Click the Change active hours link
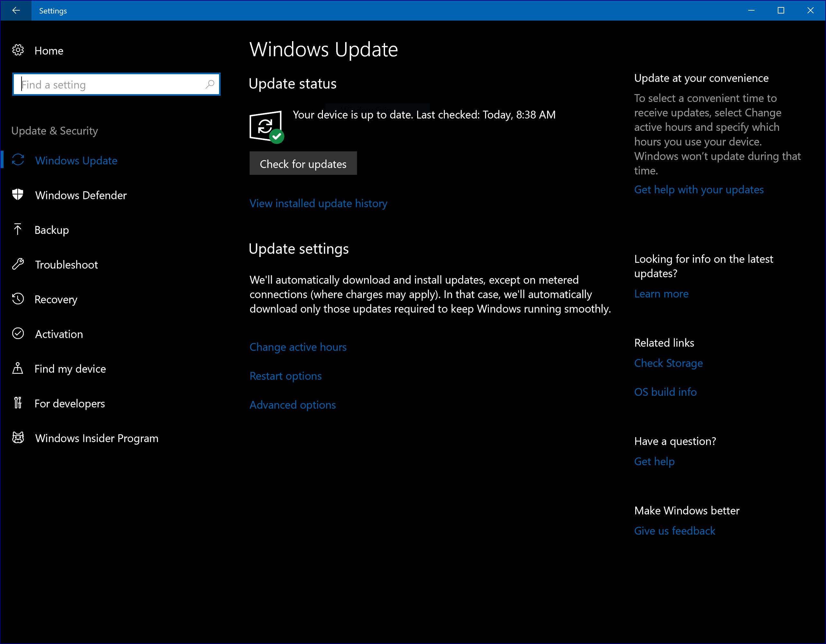The height and width of the screenshot is (644, 826). tap(298, 346)
